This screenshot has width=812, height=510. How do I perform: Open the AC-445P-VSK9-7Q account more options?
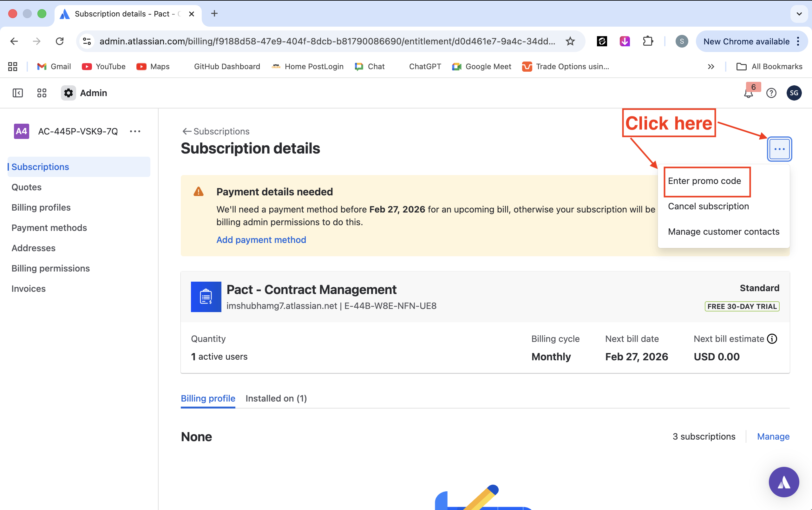coord(135,131)
